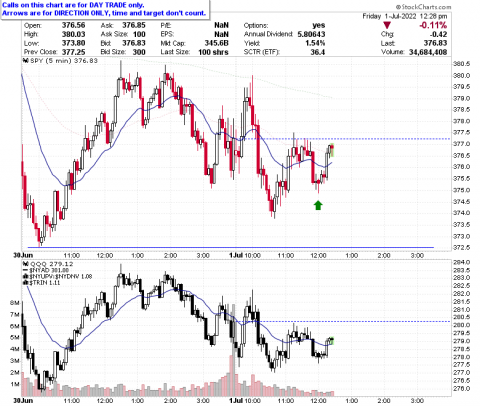Click the percent change value -0.11%
Image resolution: width=480 pixels, height=406 pixels.
pos(433,25)
